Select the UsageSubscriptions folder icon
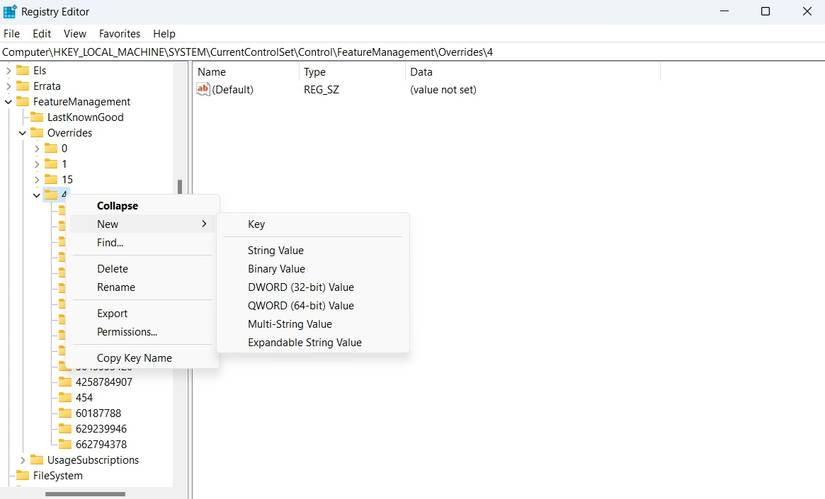Viewport: 825px width, 499px height. tap(37, 460)
